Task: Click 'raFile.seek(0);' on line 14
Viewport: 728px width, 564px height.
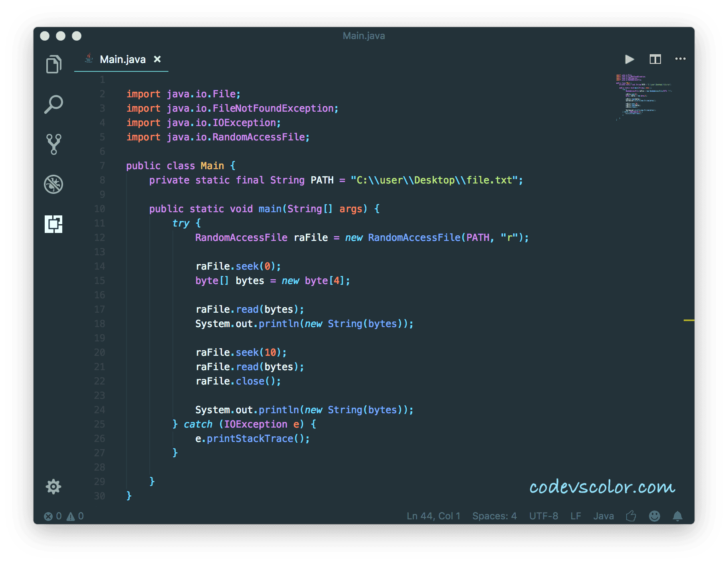Action: point(238,266)
